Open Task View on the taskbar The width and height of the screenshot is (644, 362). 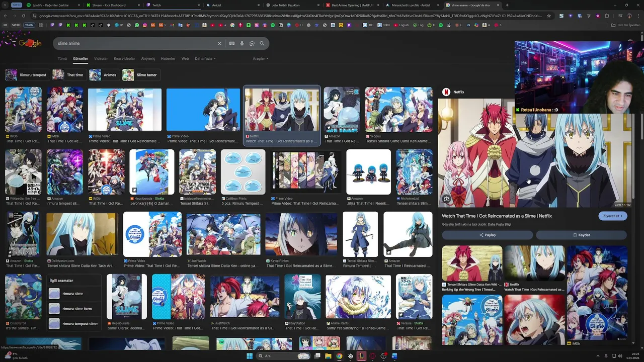(317, 356)
